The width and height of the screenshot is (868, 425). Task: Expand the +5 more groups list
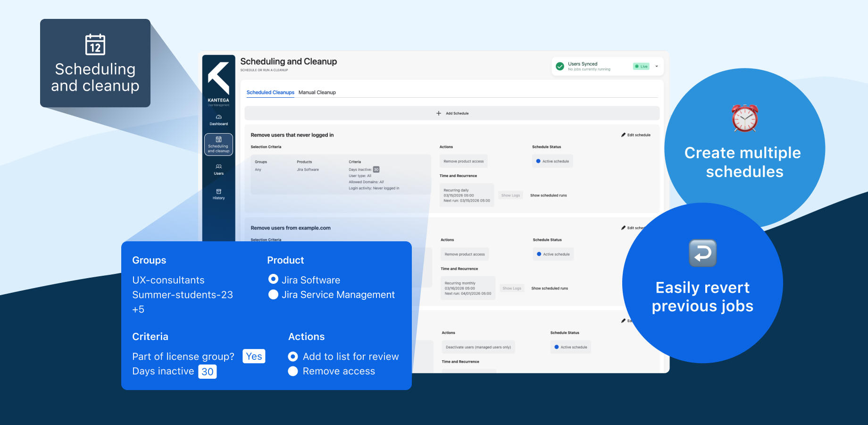coord(138,310)
